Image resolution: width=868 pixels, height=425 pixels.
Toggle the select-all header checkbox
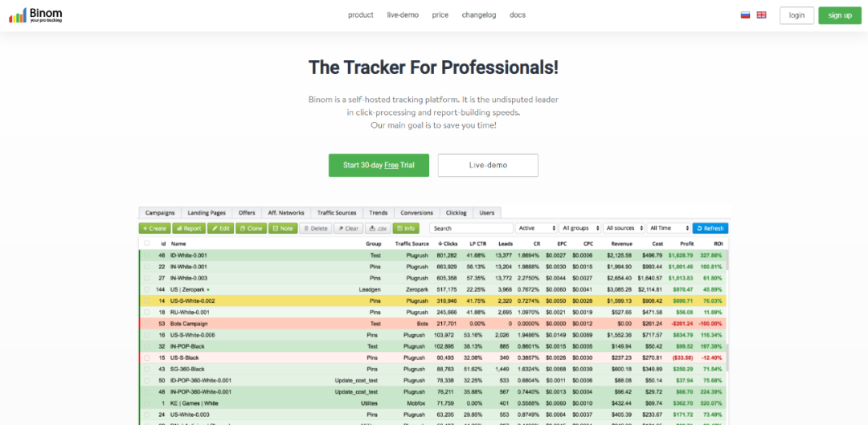pyautogui.click(x=147, y=243)
